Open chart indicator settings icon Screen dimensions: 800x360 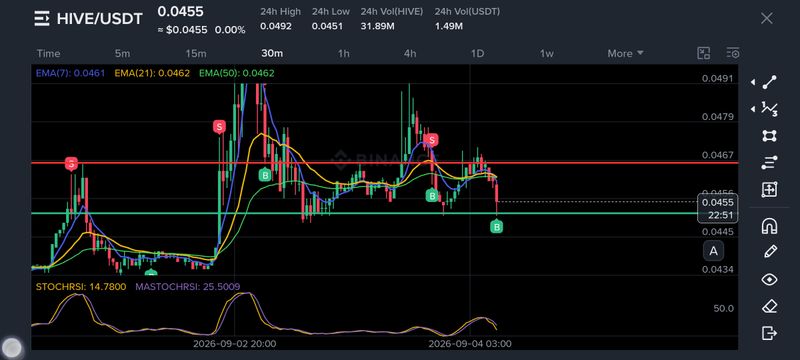(x=733, y=53)
